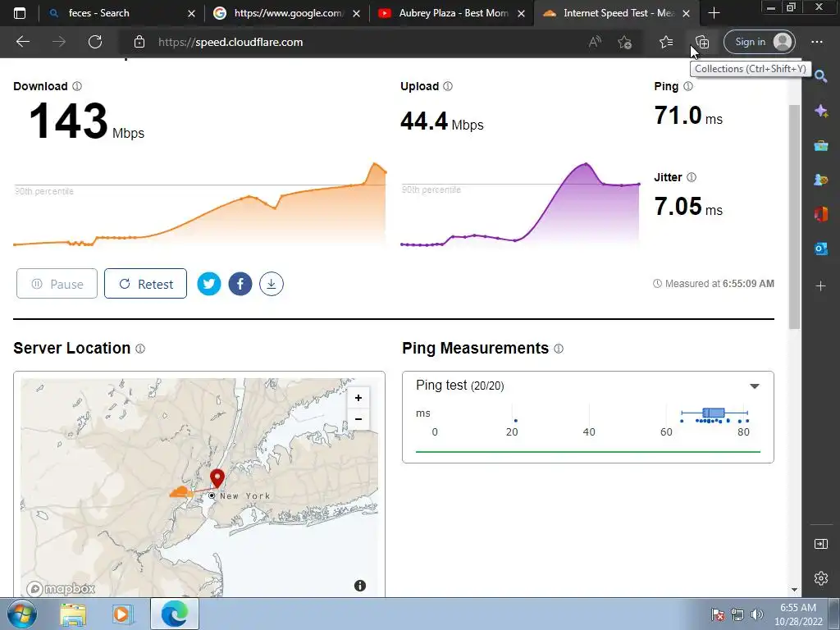Screen dimensions: 840x630
Task: Switch to the feces - Search tab
Action: point(121,13)
